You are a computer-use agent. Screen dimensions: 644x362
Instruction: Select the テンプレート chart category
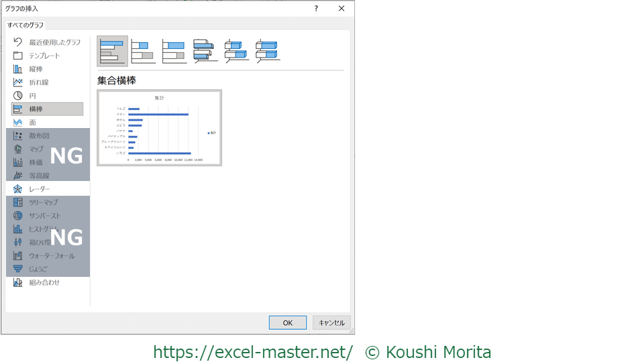point(44,56)
